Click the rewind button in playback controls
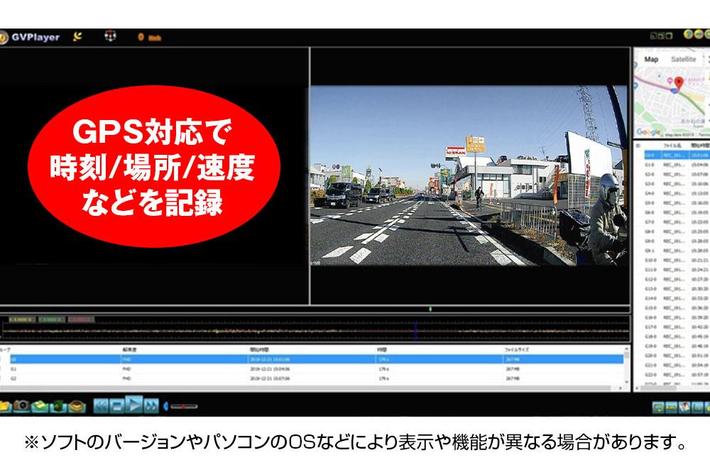 pos(101,406)
